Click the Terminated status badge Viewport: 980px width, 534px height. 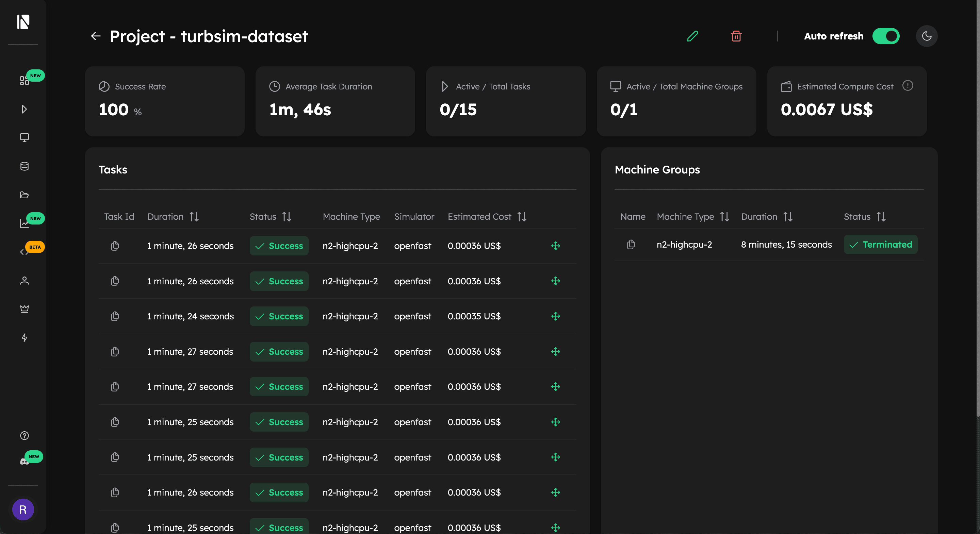(x=880, y=244)
